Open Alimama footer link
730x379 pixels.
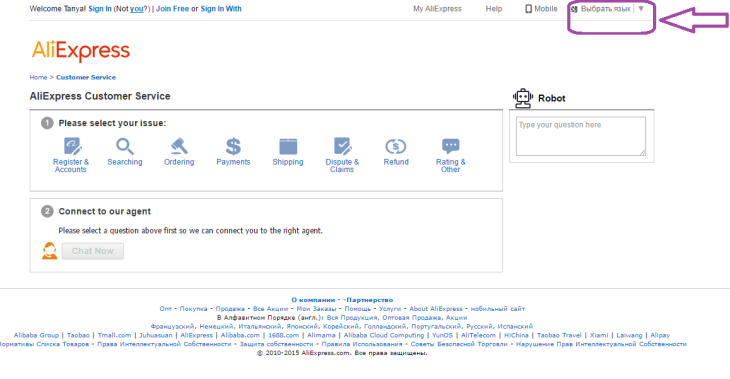[x=321, y=335]
